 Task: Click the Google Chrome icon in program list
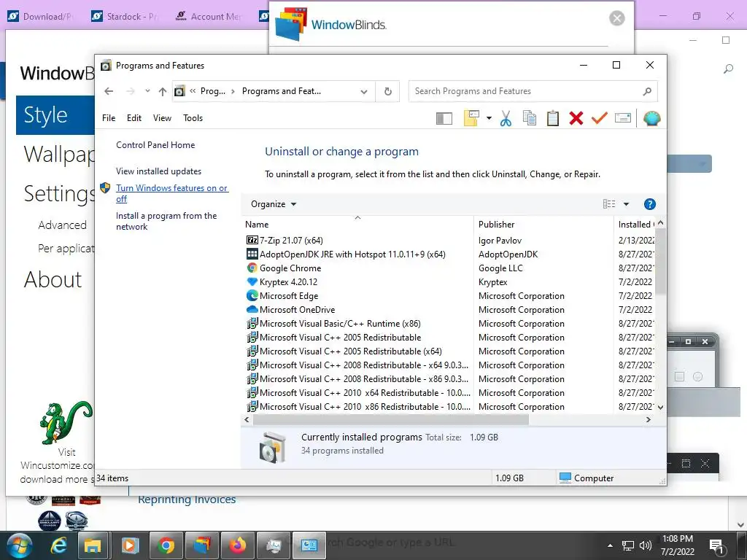[x=252, y=268]
